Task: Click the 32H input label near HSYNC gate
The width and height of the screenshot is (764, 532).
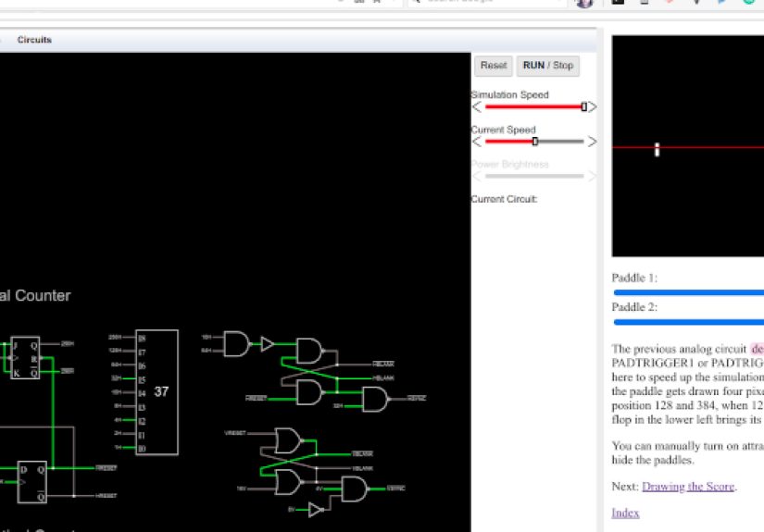Action: pos(338,405)
